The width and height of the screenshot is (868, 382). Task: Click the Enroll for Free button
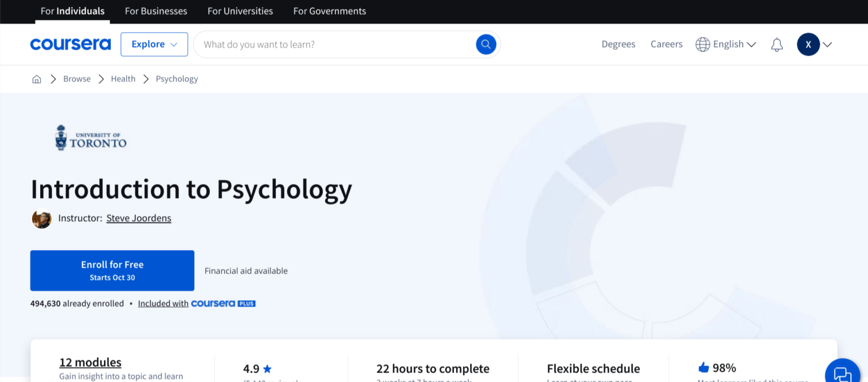click(x=112, y=270)
